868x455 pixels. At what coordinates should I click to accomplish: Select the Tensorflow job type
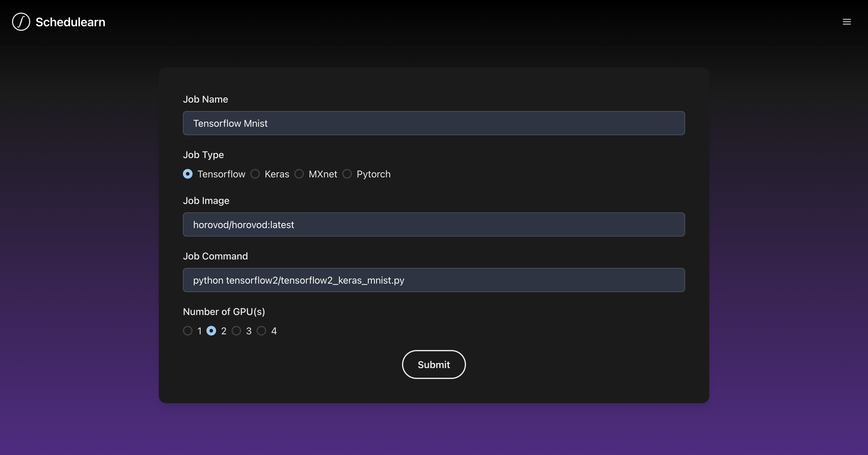tap(188, 174)
